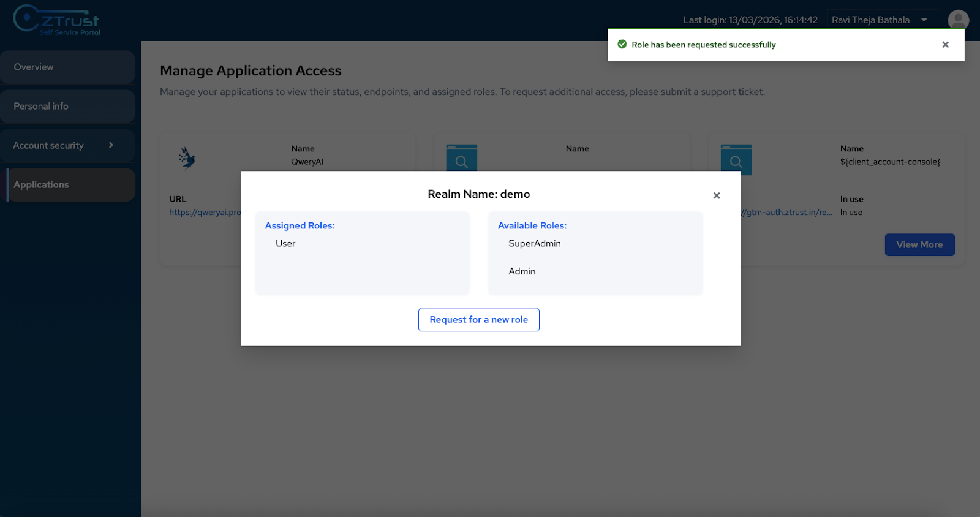
Task: Go to Personal info section
Action: tap(67, 107)
